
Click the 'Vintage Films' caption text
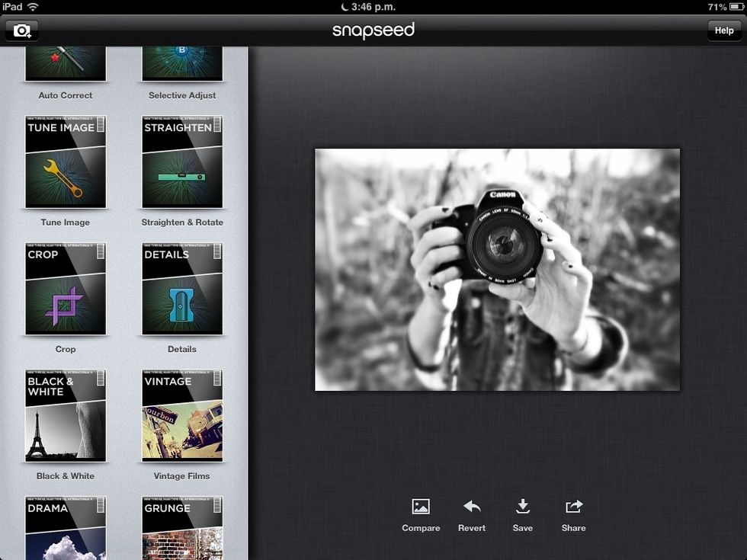pyautogui.click(x=182, y=475)
